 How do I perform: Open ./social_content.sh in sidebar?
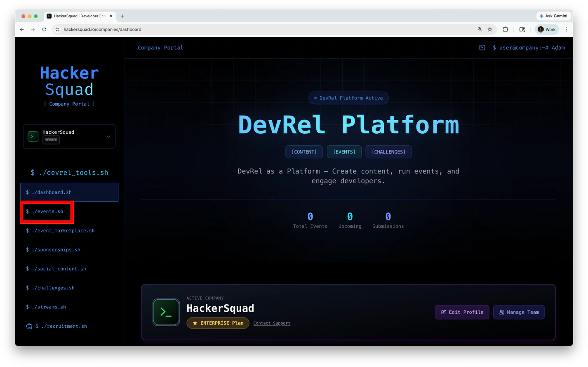point(69,269)
